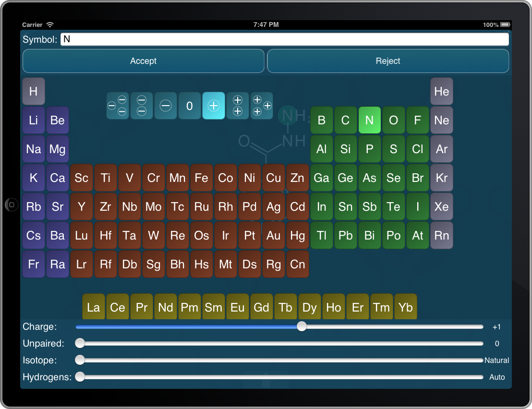Select the single plus charge icon
Image resolution: width=532 pixels, height=409 pixels.
tap(214, 106)
